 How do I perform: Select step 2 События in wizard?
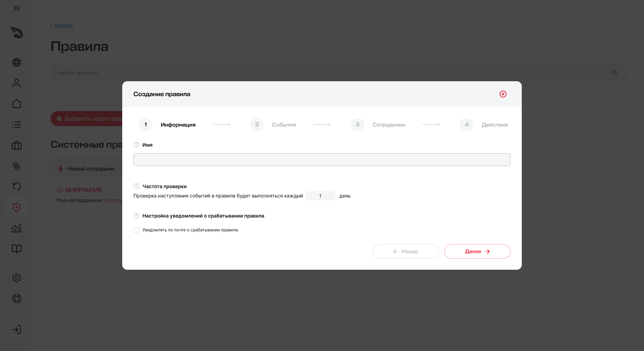[x=273, y=124]
